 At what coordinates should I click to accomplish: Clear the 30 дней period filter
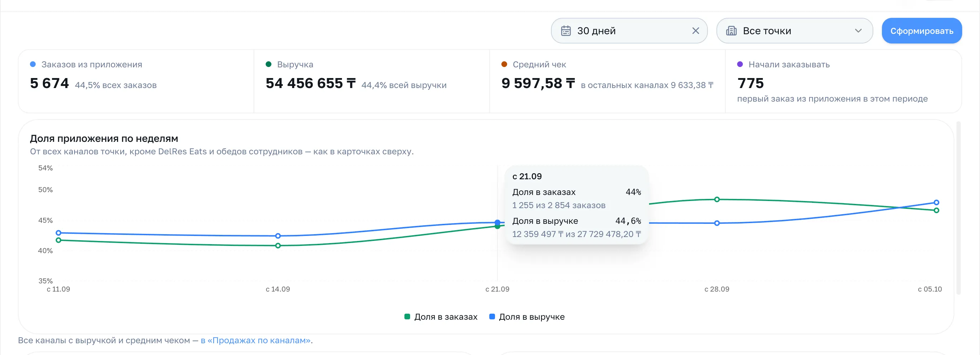pos(695,31)
